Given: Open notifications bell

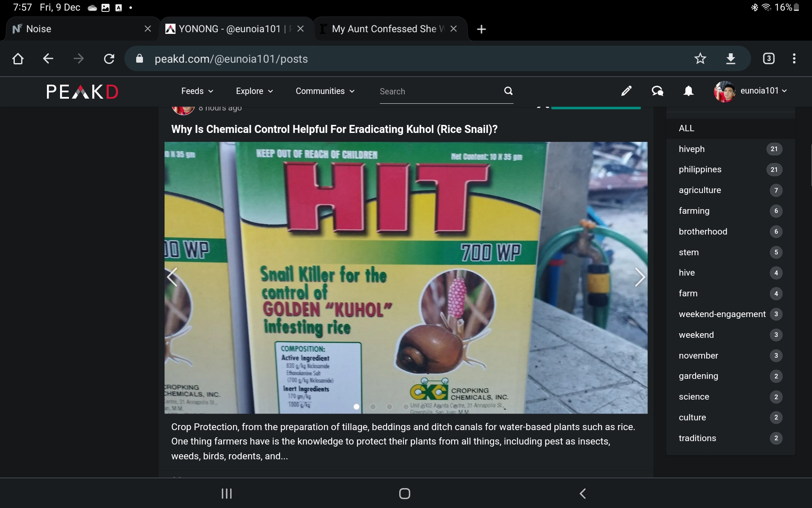Looking at the screenshot, I should tap(689, 91).
